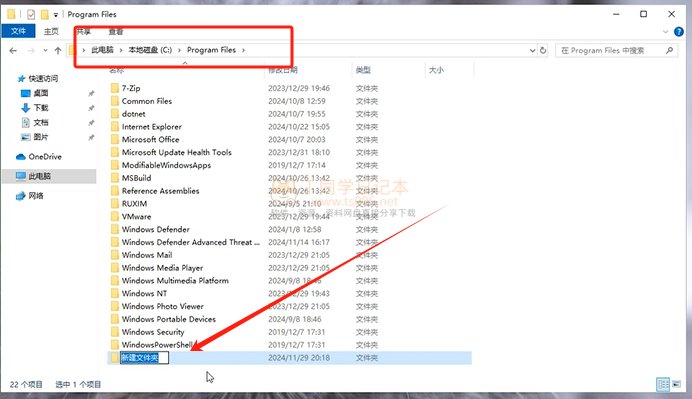
Task: Select Windows Multimedia Platform folder
Action: (175, 280)
